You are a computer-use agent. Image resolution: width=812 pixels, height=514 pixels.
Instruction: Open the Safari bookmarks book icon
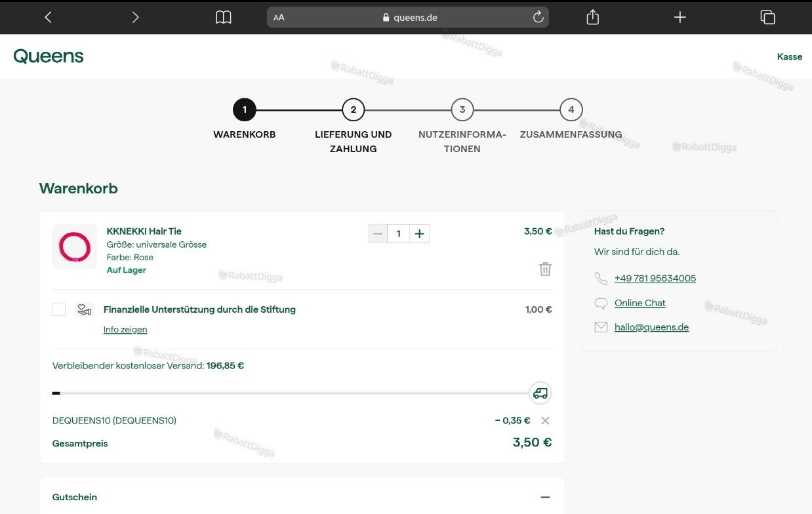pyautogui.click(x=224, y=18)
